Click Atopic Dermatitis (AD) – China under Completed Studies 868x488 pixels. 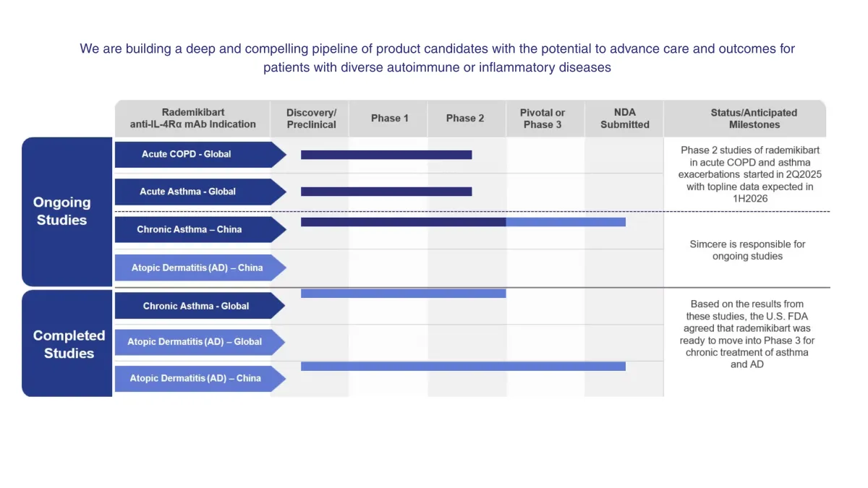coord(200,378)
